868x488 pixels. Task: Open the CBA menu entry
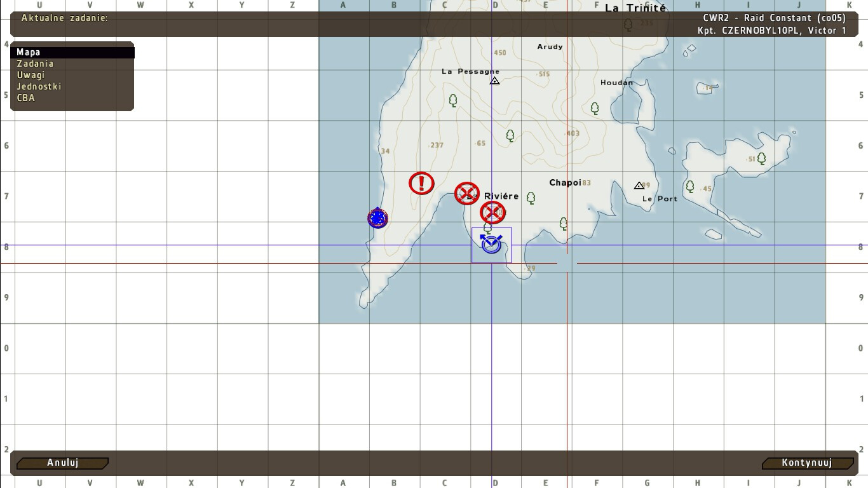[x=25, y=98]
